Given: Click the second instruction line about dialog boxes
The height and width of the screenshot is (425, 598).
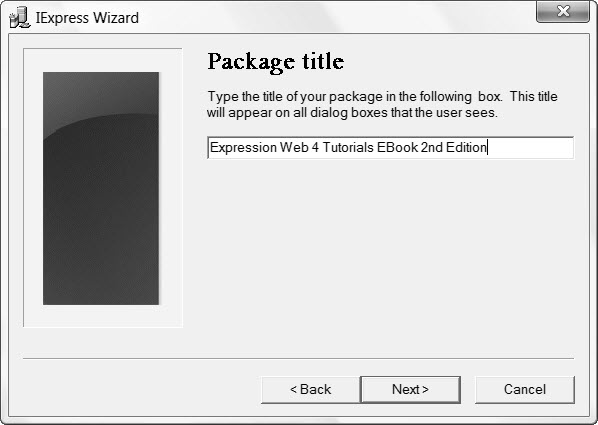Looking at the screenshot, I should pos(352,113).
